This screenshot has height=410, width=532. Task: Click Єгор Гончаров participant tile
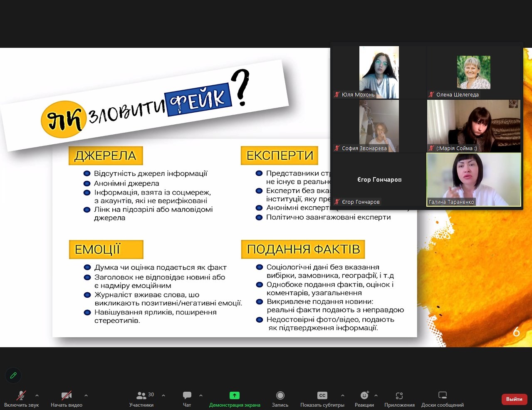(x=379, y=180)
